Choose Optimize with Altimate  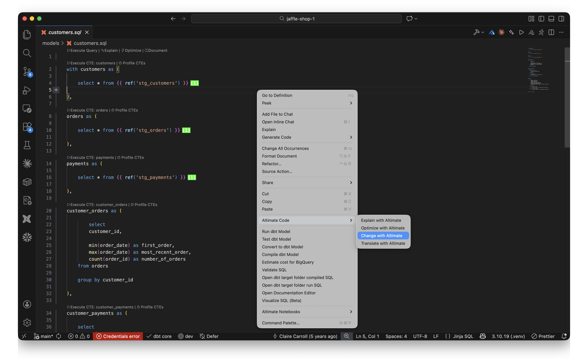pos(383,228)
